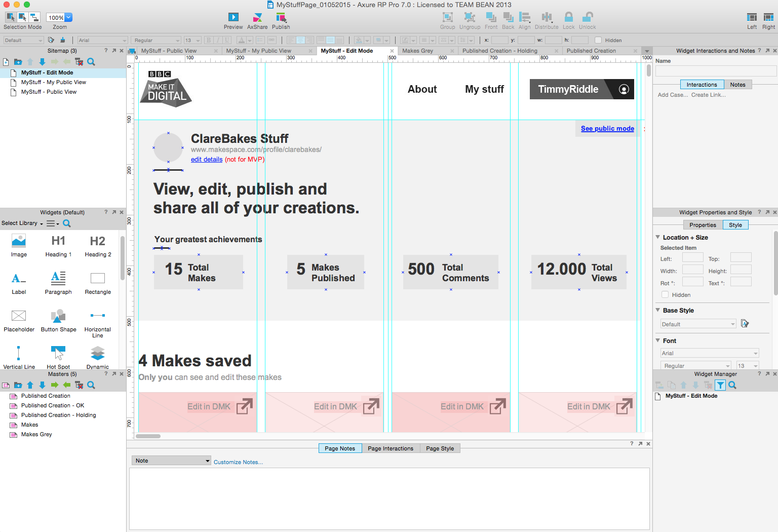
Task: Click the Sitemap search magnifier icon
Action: [91, 62]
